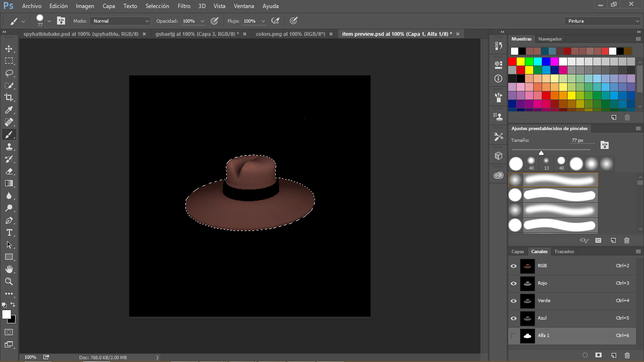Click the red swatch in Muestras
This screenshot has width=644, height=362.
(512, 61)
